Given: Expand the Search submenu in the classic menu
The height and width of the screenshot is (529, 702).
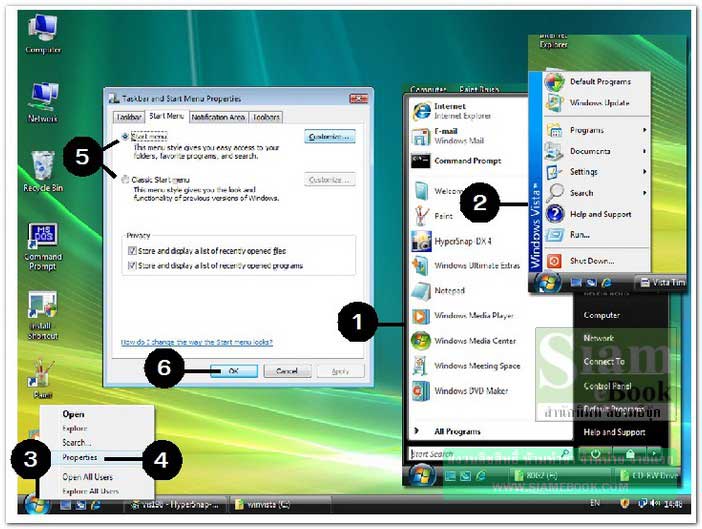Looking at the screenshot, I should 597,193.
